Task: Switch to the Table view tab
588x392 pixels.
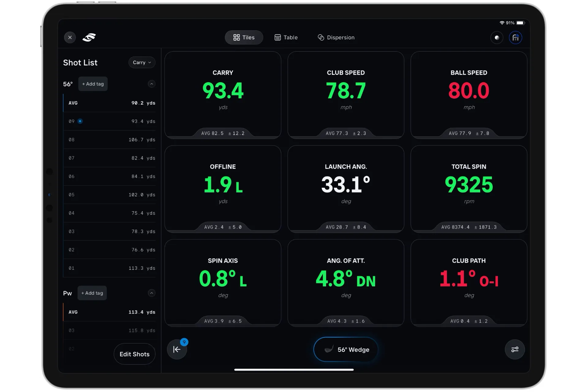Action: 286,37
